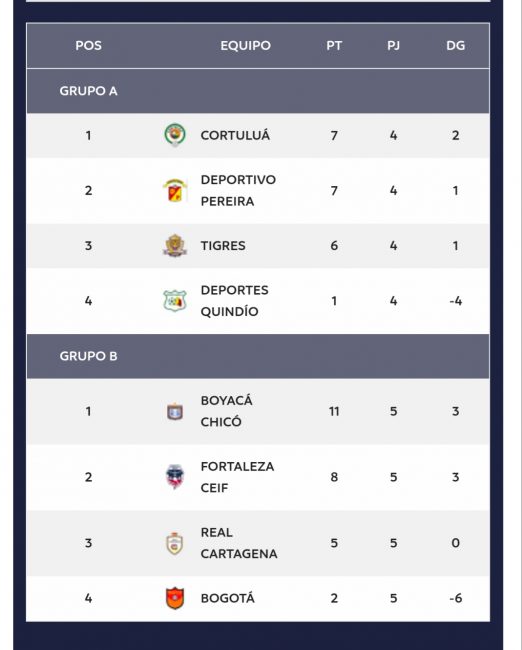Click the Real Cartagena team crest
Screen dimensions: 522x650
pyautogui.click(x=175, y=543)
